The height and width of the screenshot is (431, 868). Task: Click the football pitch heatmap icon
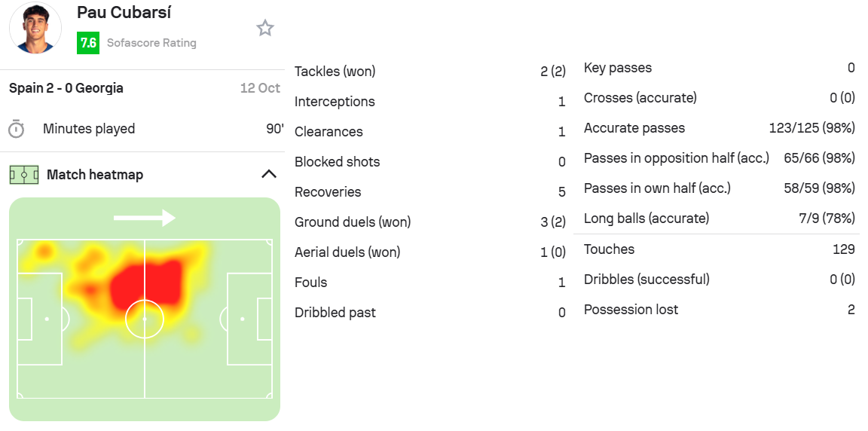coord(23,175)
